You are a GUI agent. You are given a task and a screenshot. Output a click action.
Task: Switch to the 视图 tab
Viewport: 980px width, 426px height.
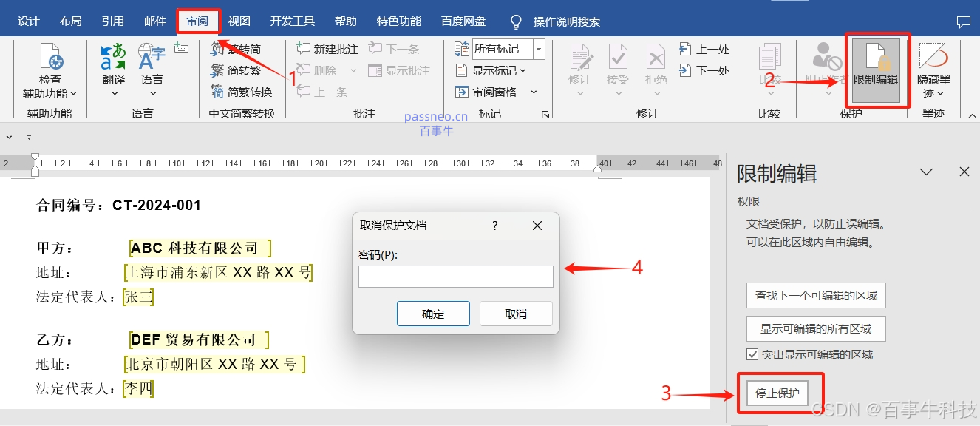(239, 21)
